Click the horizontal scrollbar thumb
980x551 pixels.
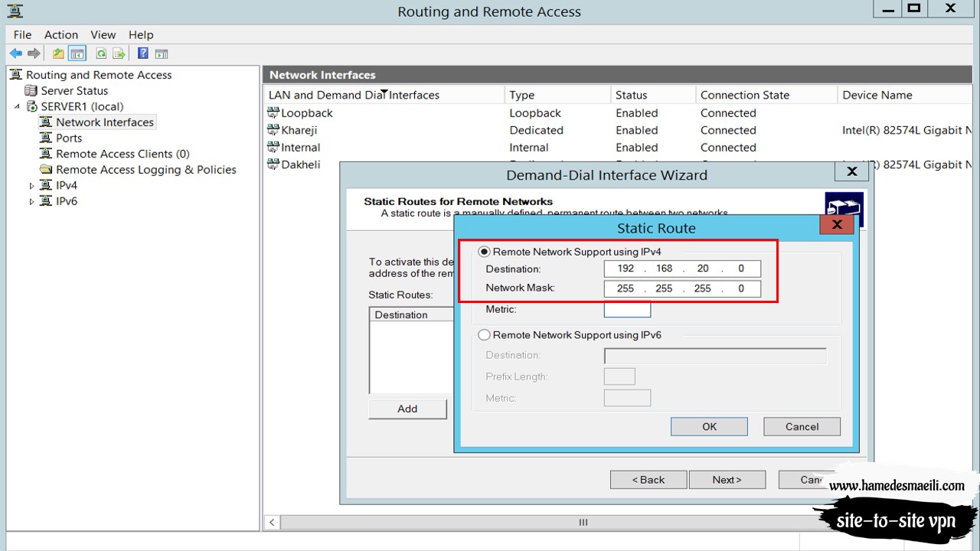tap(583, 522)
